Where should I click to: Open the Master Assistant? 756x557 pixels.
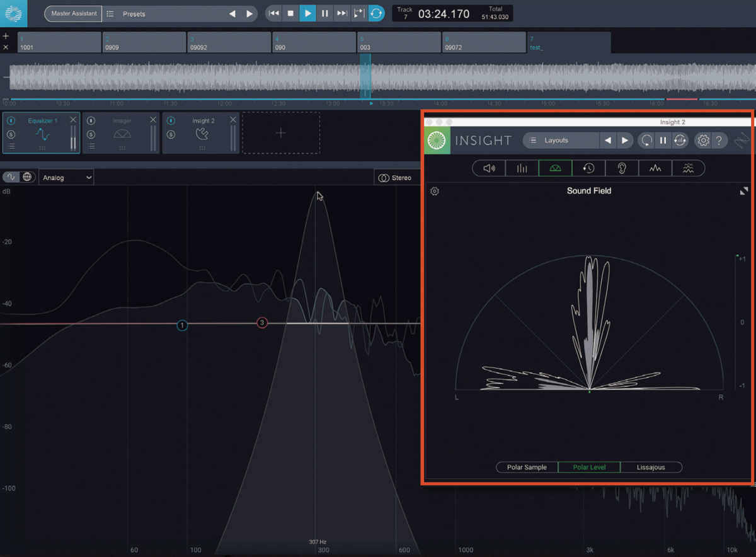[73, 14]
